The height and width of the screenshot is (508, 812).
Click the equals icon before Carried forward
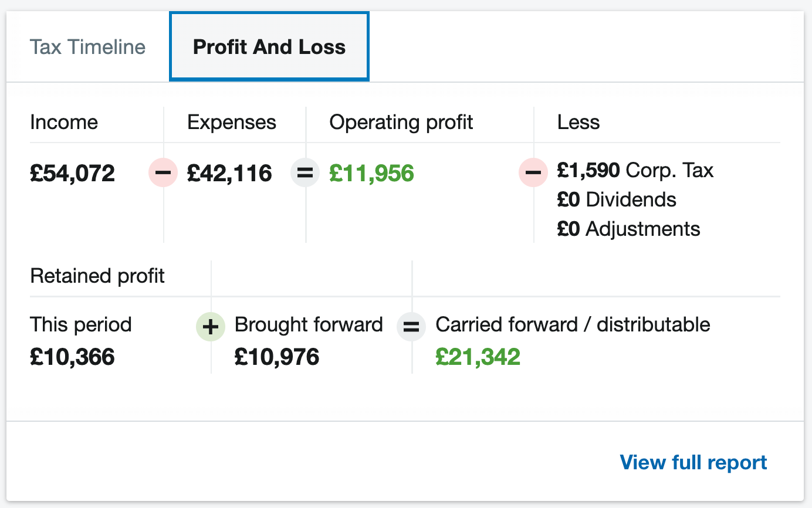point(411,327)
